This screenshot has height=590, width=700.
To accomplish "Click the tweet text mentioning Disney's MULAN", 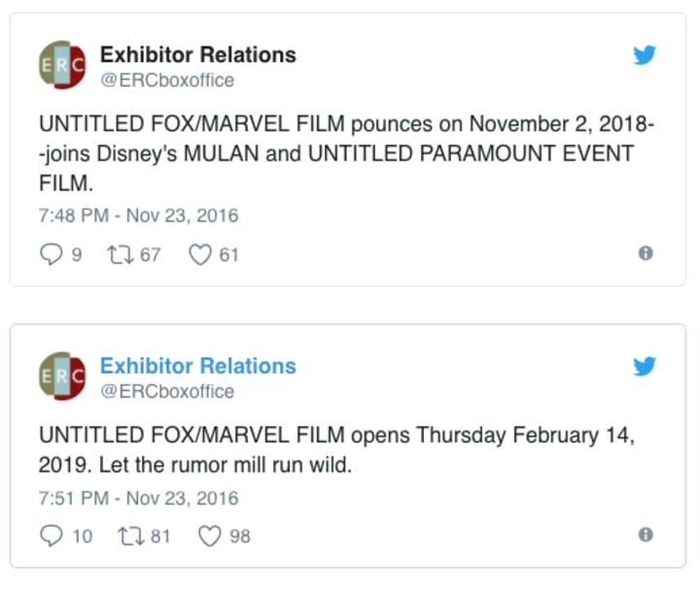I will [x=335, y=154].
